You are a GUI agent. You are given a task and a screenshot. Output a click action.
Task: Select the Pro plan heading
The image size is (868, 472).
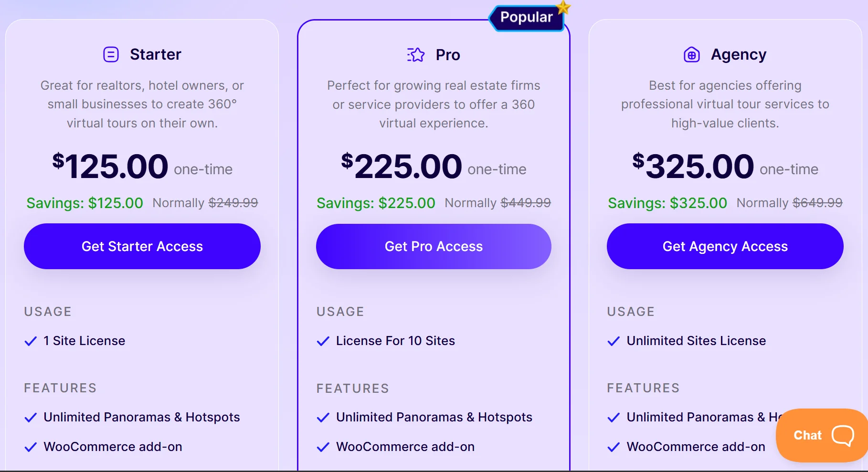pos(448,55)
